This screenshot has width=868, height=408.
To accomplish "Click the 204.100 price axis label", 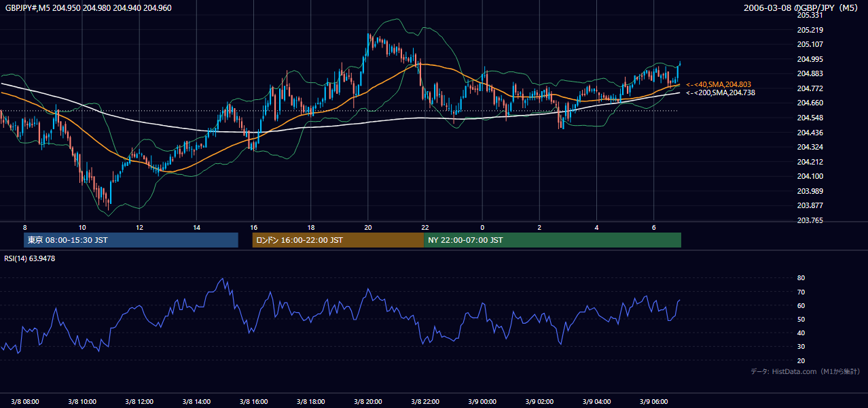I will coord(810,176).
